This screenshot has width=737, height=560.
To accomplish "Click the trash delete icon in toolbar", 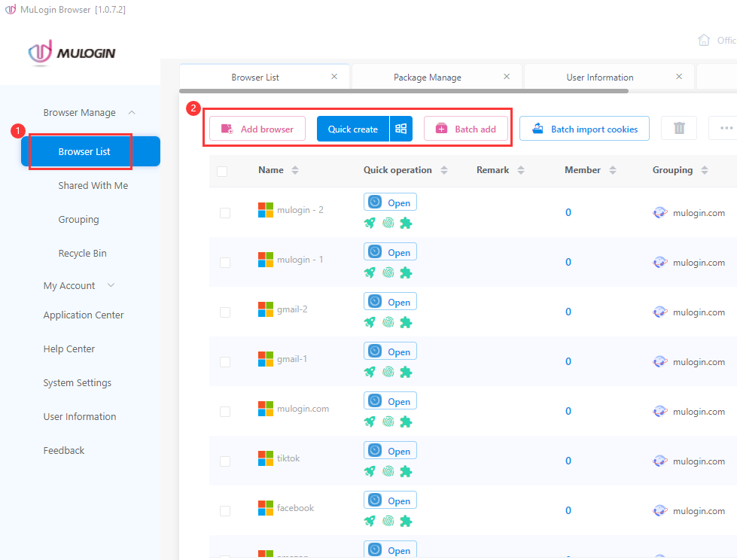I will [x=679, y=128].
